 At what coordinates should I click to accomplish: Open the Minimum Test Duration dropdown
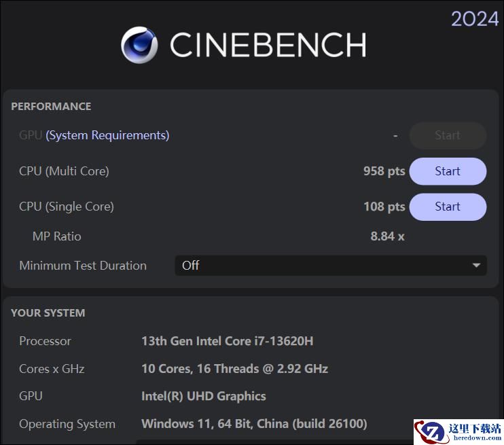[330, 266]
